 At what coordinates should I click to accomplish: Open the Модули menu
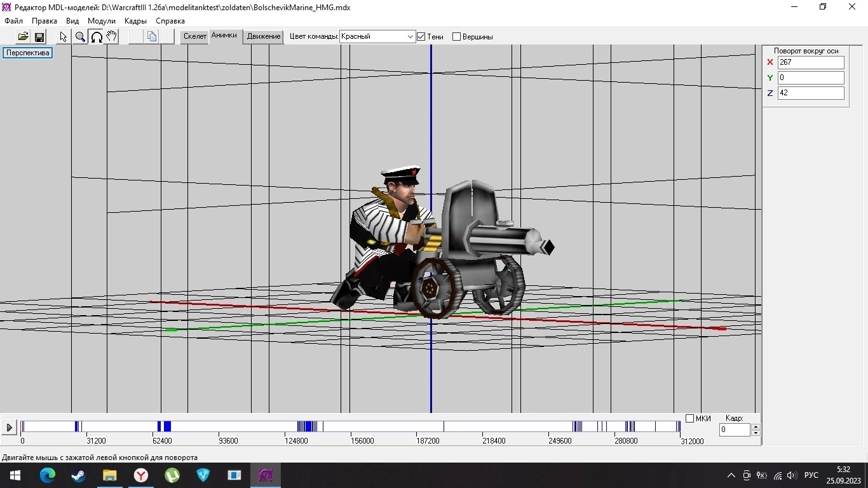(x=102, y=21)
